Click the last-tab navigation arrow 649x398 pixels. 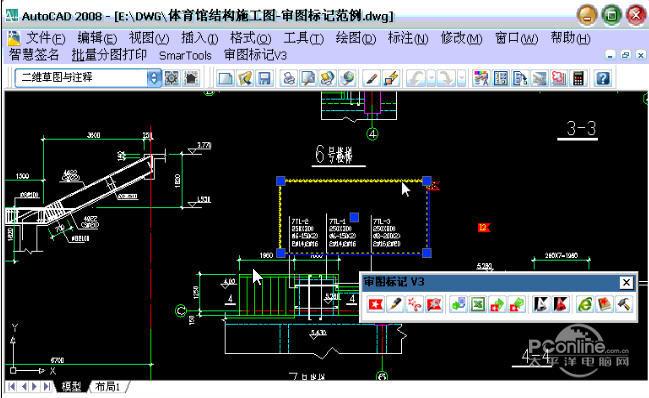47,387
